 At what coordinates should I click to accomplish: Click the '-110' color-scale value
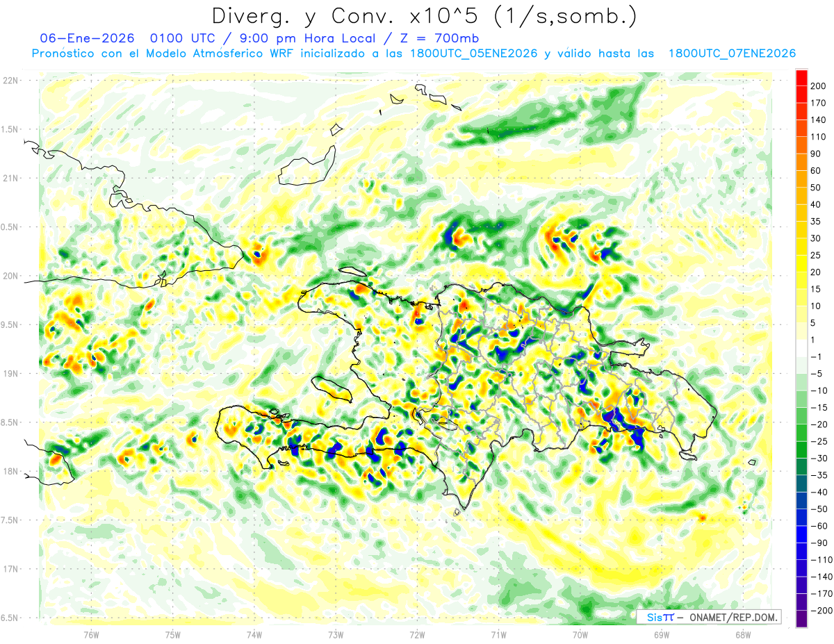[820, 560]
